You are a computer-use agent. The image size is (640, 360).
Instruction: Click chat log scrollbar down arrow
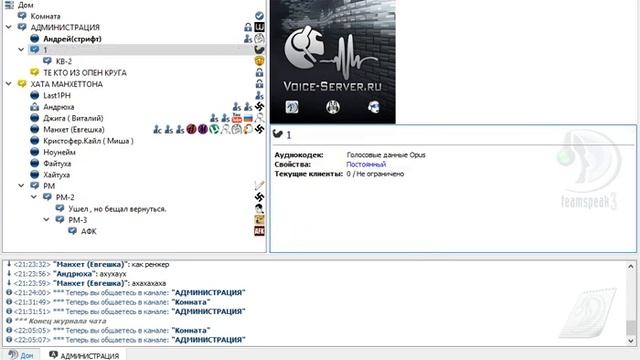[631, 340]
